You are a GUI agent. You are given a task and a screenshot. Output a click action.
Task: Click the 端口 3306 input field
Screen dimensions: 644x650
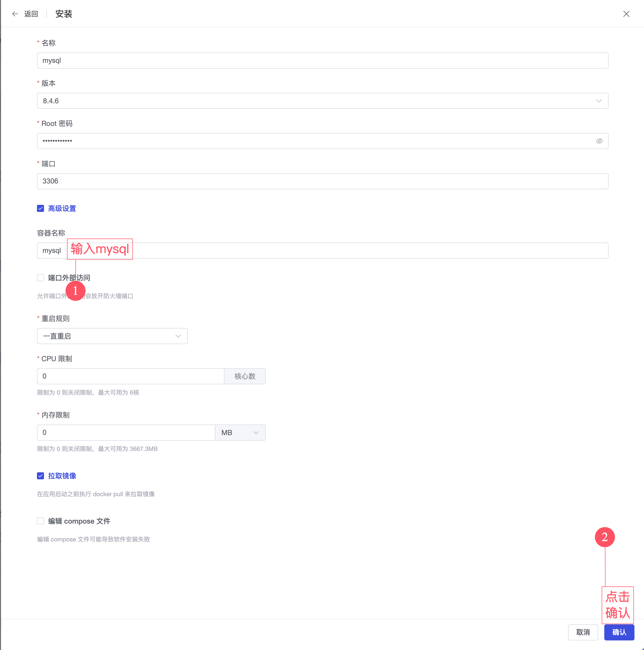coord(322,181)
